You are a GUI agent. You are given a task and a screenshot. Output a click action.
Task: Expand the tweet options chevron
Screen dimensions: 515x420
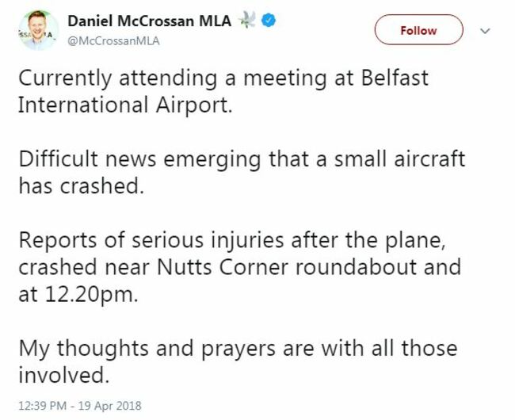(x=486, y=31)
